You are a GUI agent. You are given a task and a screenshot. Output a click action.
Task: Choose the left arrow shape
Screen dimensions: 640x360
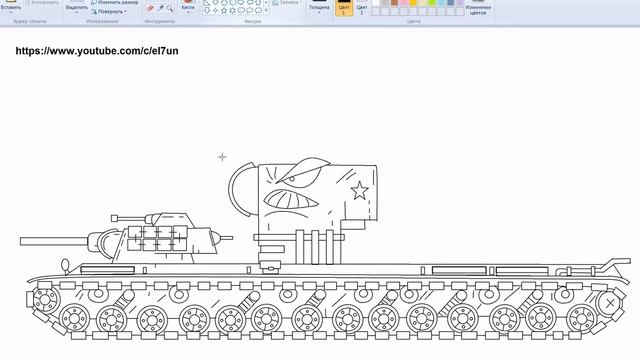click(x=250, y=2)
